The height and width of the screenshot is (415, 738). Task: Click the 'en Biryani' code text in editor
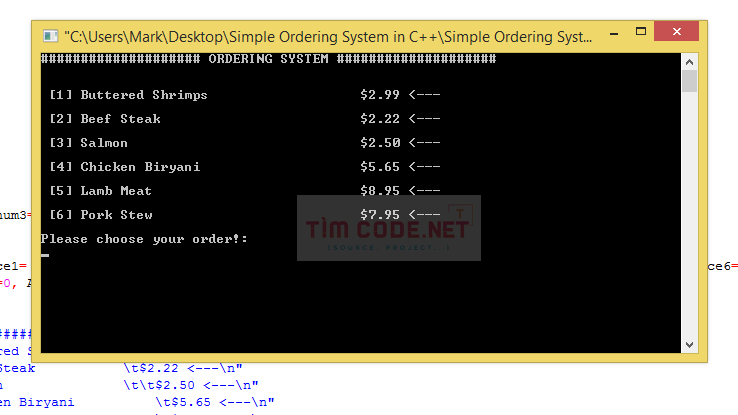click(37, 402)
